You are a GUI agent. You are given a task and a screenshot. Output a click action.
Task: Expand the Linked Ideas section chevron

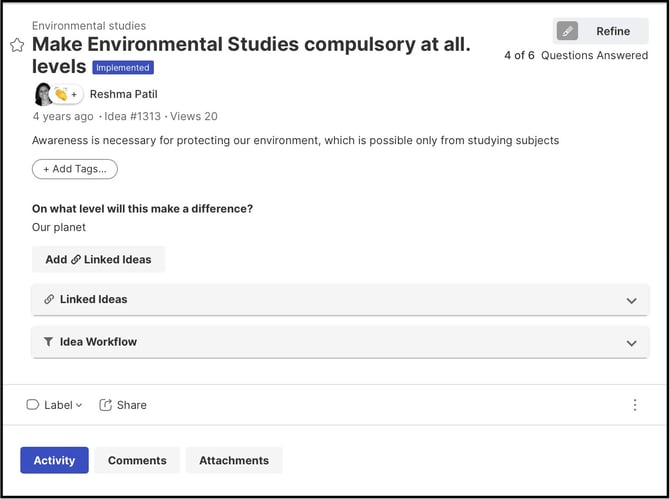tap(631, 300)
